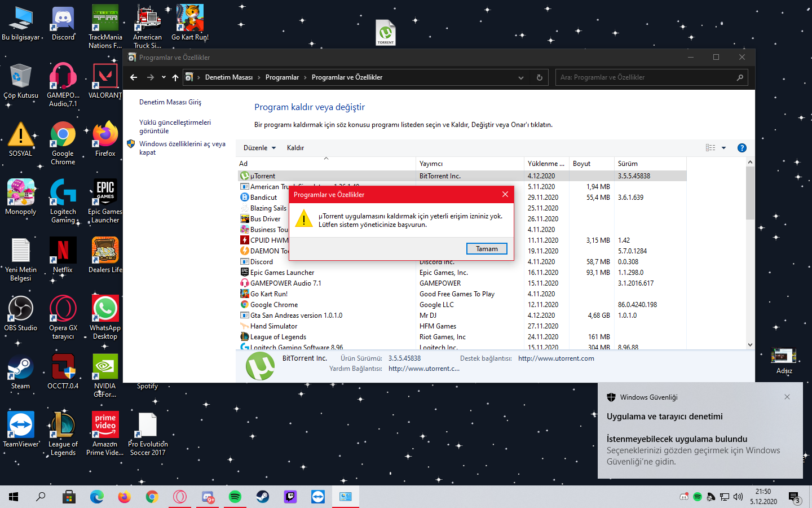The image size is (812, 508).
Task: Launch Google Chrome from desktop
Action: tap(63, 143)
